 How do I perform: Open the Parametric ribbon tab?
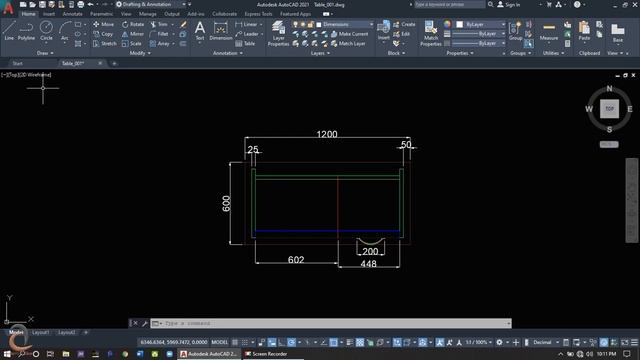click(x=101, y=14)
